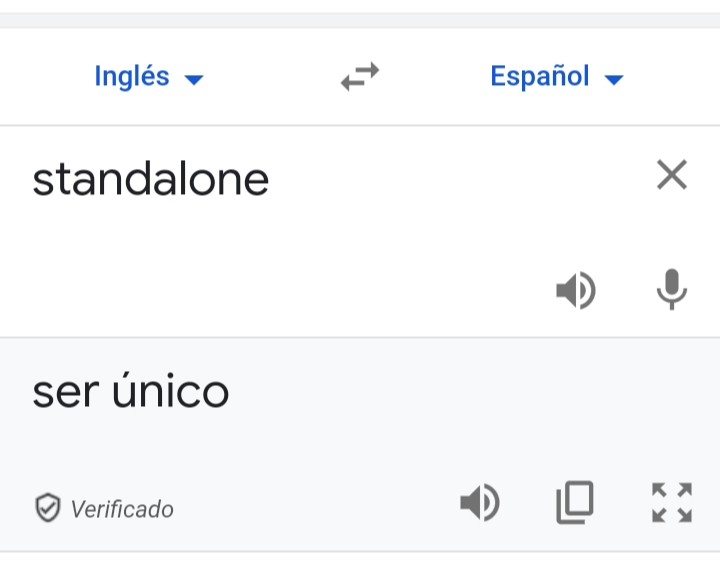The width and height of the screenshot is (720, 580).
Task: Listen to the pronunciation of 'standalone'
Action: (x=576, y=291)
